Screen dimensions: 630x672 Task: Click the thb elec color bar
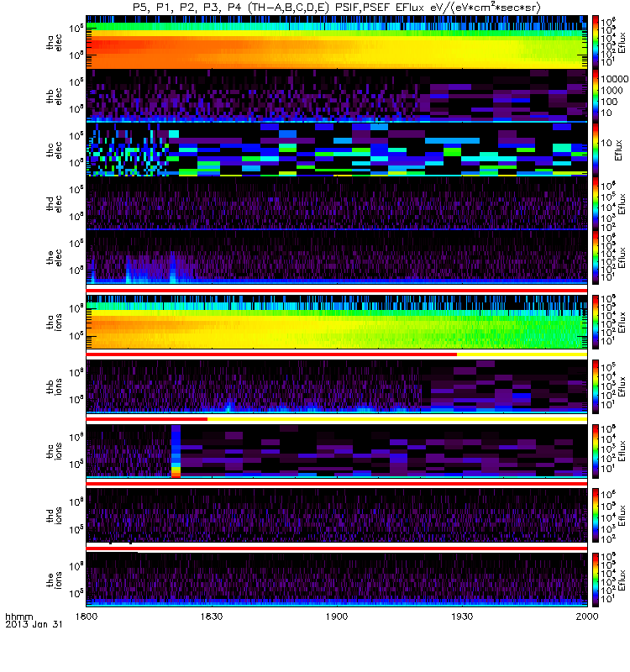tap(596, 96)
